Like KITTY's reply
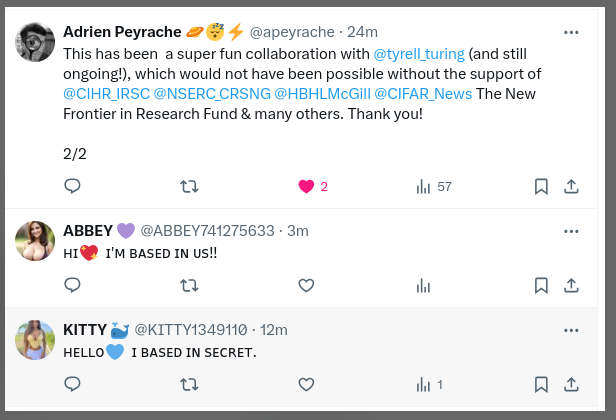Viewport: 616px width, 420px height. click(x=307, y=384)
